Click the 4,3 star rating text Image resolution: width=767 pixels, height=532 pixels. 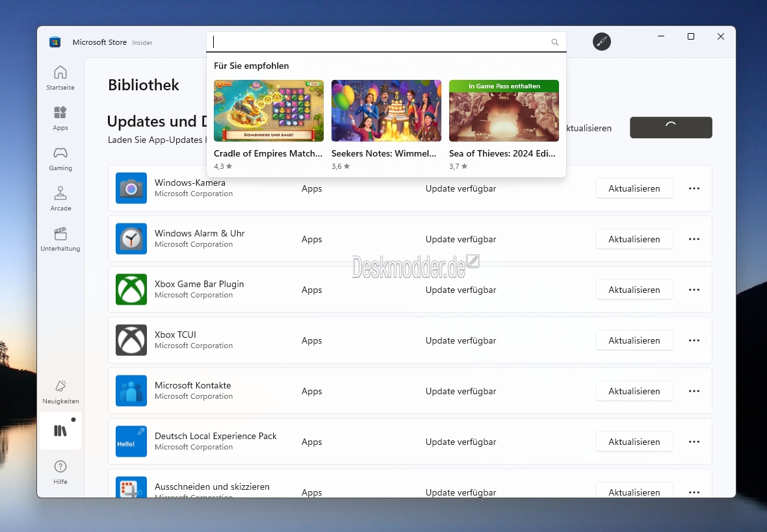point(223,166)
